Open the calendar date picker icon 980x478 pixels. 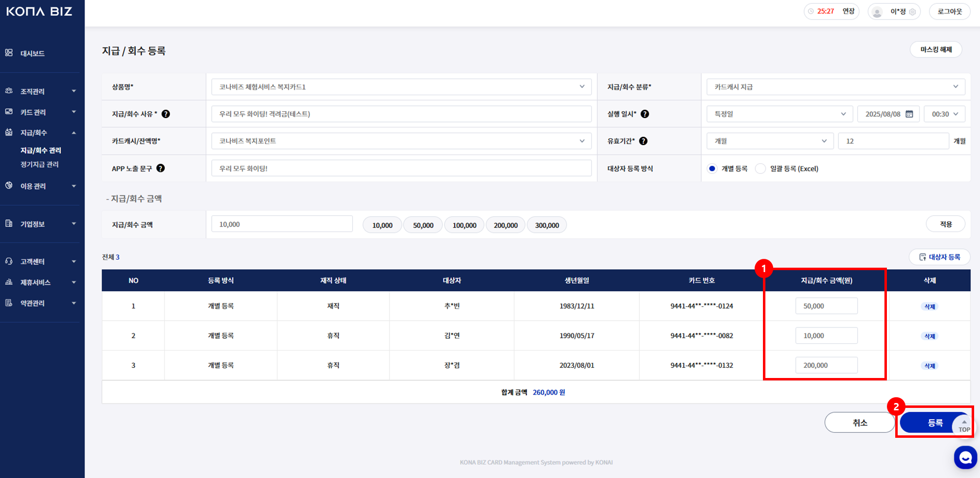pyautogui.click(x=909, y=114)
